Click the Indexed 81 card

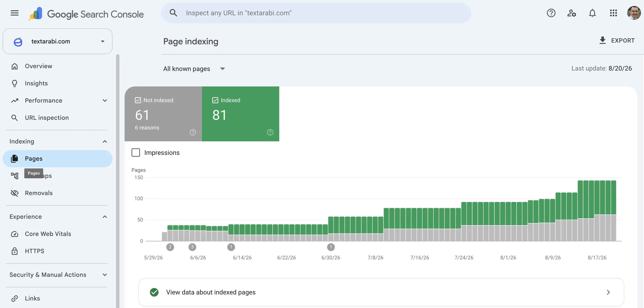click(241, 114)
